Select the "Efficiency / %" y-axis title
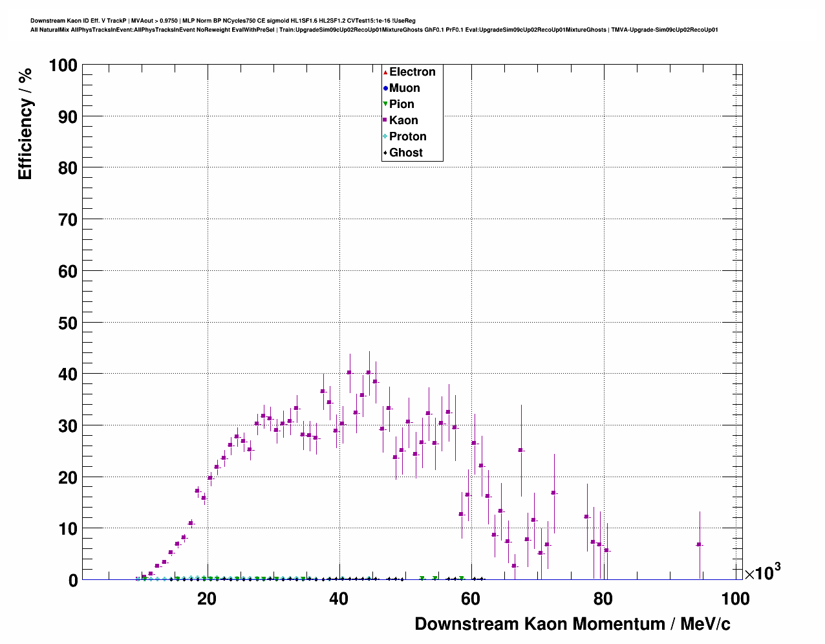The width and height of the screenshot is (825, 644). pyautogui.click(x=25, y=123)
